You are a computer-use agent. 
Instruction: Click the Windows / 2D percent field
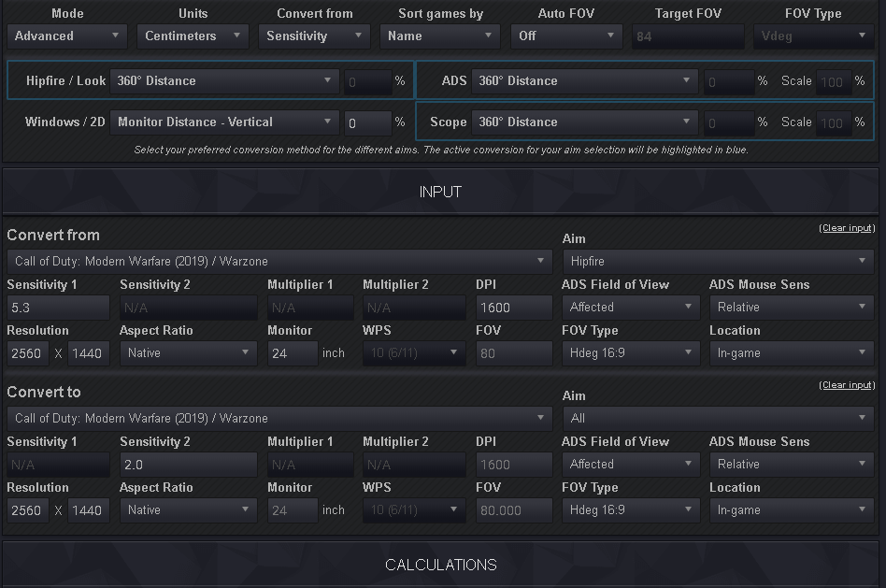tap(368, 123)
